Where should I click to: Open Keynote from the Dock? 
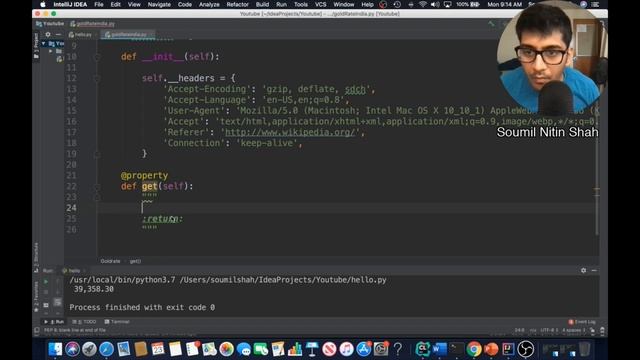312,349
